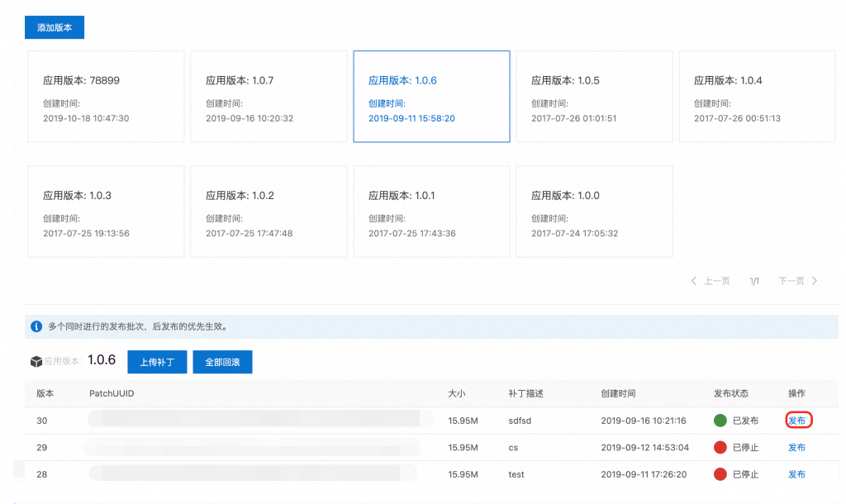Click version number 29 cell
This screenshot has width=846, height=504.
[42, 447]
